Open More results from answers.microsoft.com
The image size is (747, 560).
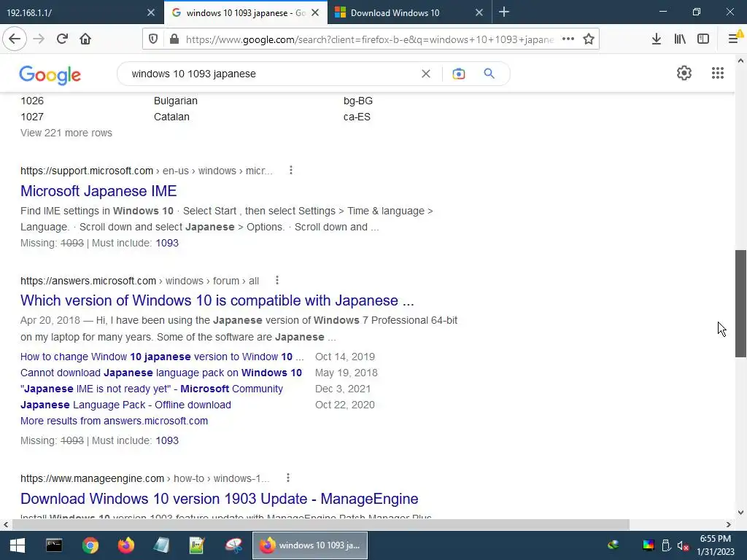pyautogui.click(x=115, y=421)
